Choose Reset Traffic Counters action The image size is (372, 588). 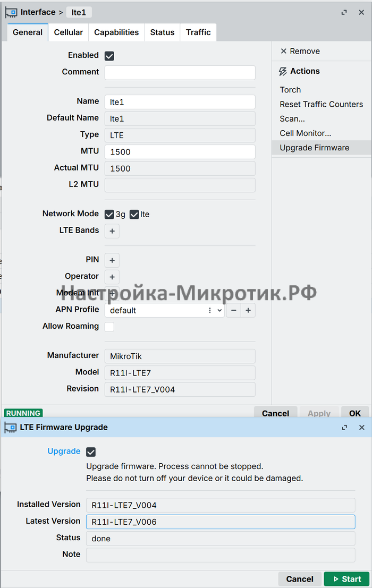pyautogui.click(x=322, y=104)
